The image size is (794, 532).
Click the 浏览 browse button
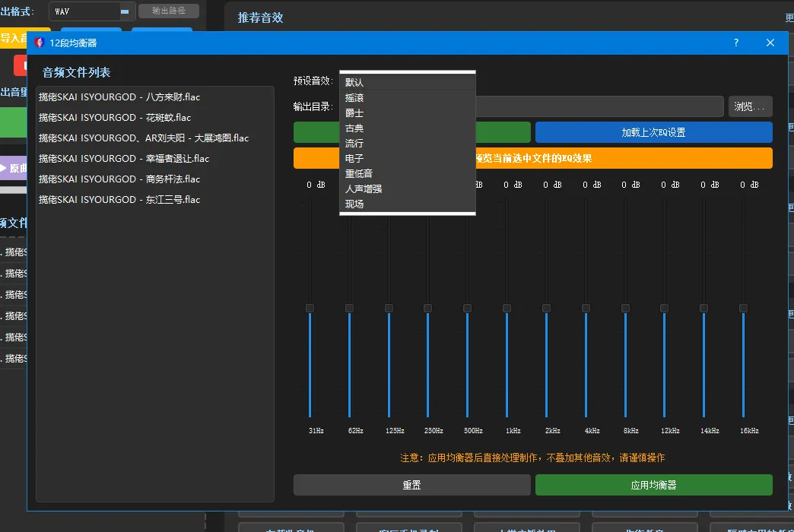pyautogui.click(x=750, y=106)
